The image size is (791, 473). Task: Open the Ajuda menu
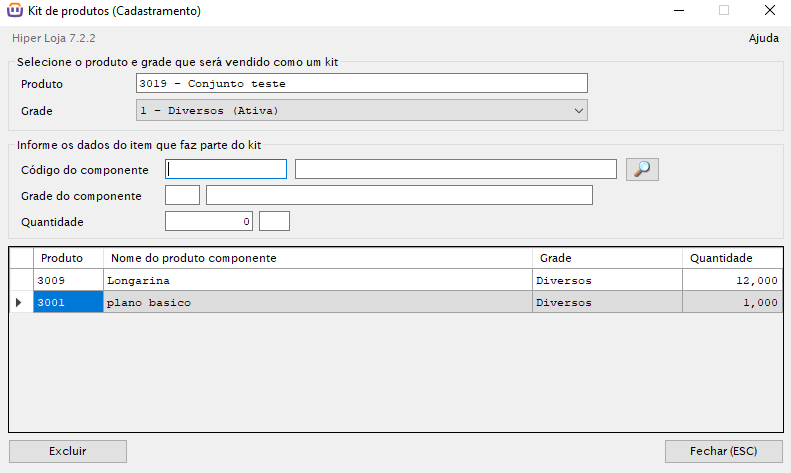click(763, 38)
